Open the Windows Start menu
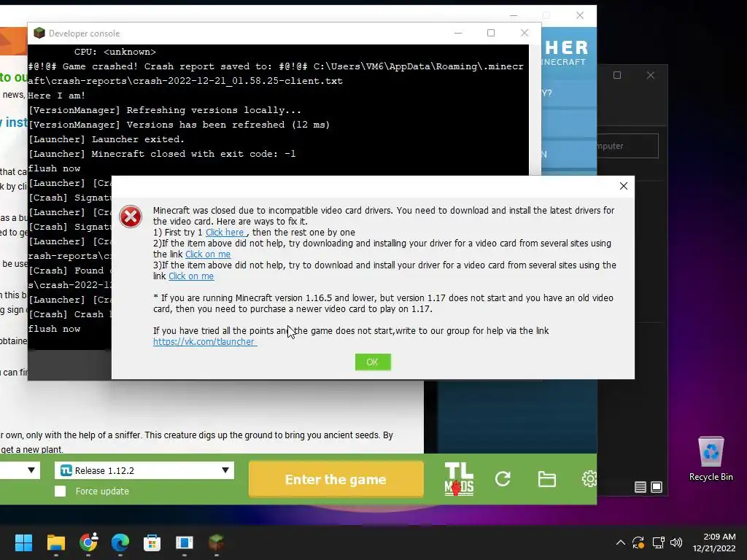The image size is (747, 560). 23,542
